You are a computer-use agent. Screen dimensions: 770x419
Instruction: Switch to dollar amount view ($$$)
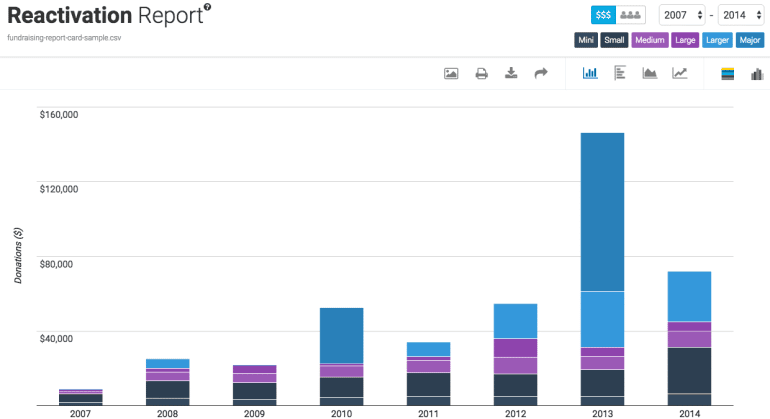[603, 15]
